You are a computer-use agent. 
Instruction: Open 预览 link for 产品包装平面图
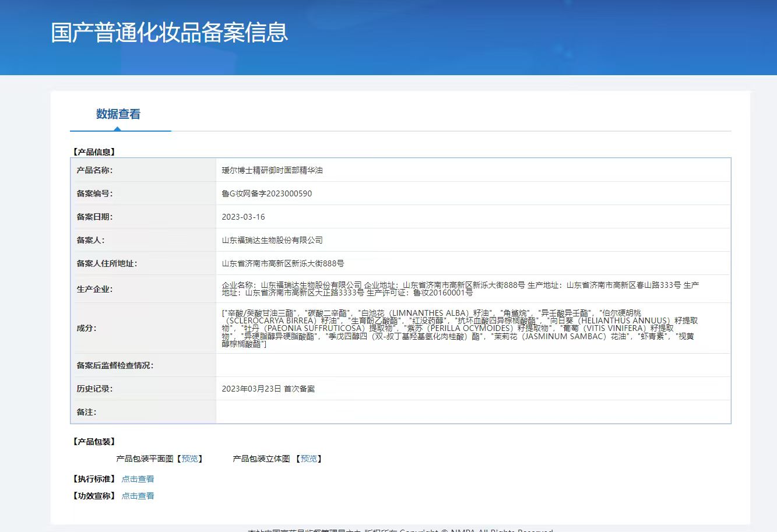coord(189,459)
